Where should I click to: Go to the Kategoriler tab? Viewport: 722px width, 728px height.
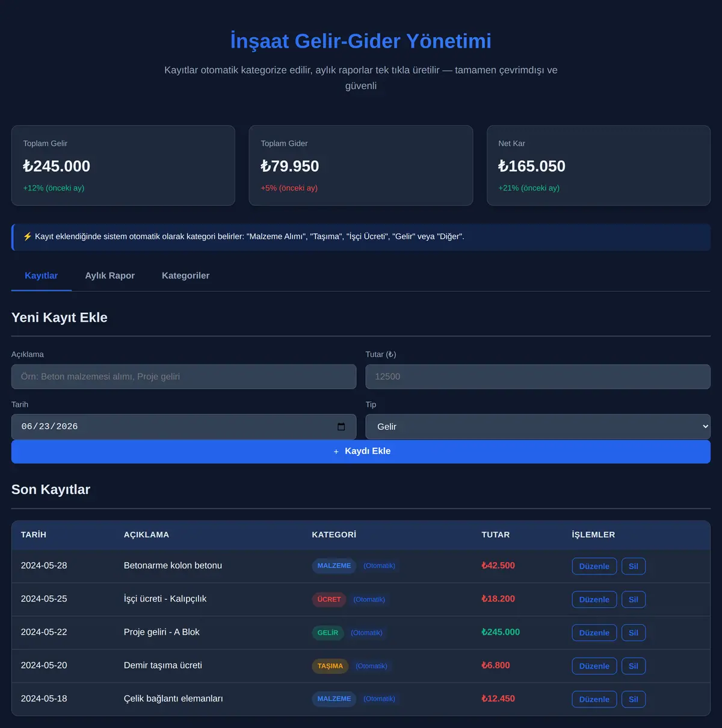tap(186, 276)
